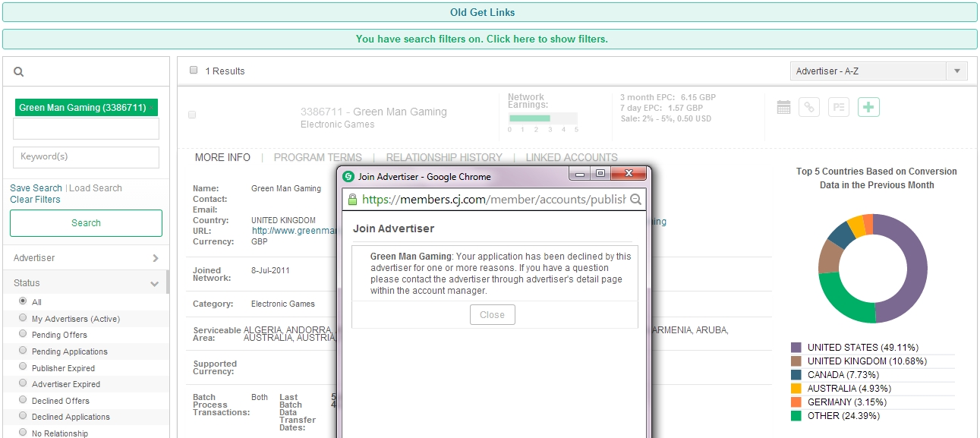980x438 pixels.
Task: Click the chain link get-links icon
Action: (809, 108)
